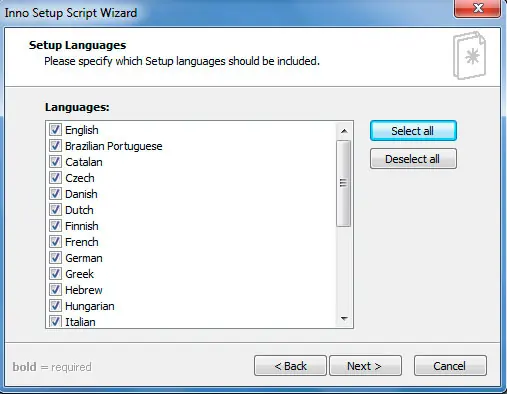Select the French row label
507x394 pixels.
[82, 242]
